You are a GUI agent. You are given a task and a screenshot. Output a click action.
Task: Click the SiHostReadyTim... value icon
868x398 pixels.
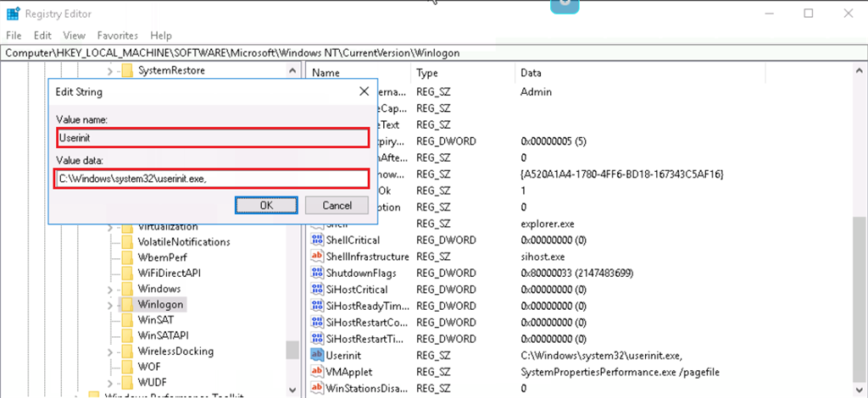tap(317, 306)
